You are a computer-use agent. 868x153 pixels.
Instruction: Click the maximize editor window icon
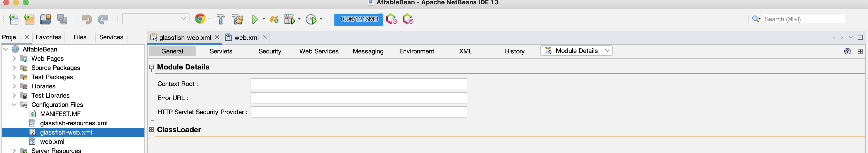(860, 37)
